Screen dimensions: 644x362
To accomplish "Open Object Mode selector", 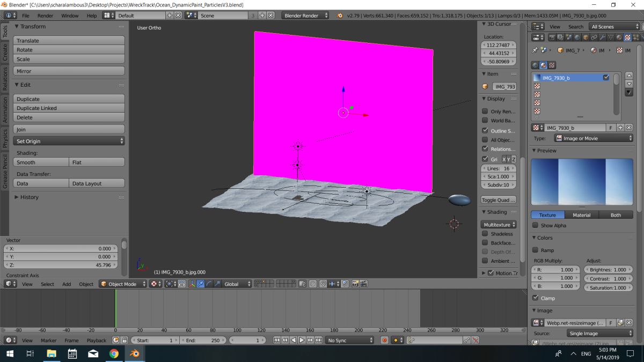I will [123, 284].
